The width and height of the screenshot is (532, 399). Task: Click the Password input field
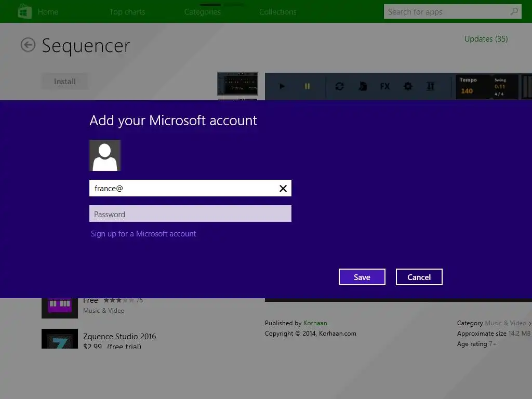(190, 214)
